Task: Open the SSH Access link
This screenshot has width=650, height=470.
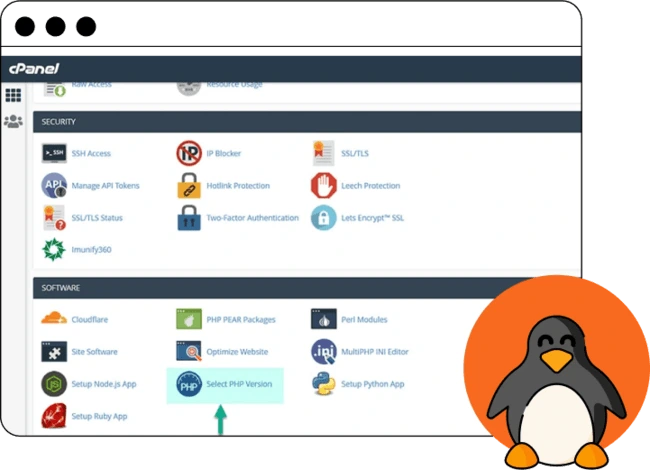Action: pyautogui.click(x=91, y=153)
